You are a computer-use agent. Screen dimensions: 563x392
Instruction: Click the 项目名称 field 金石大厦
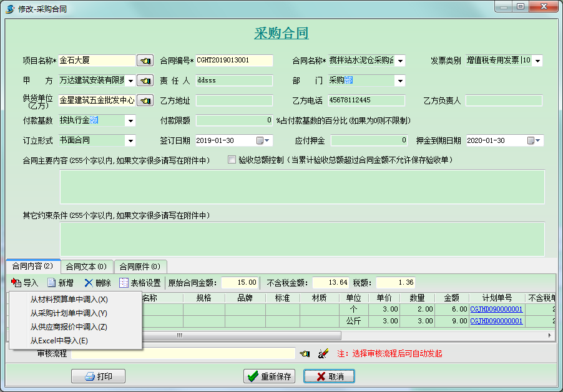[97, 61]
